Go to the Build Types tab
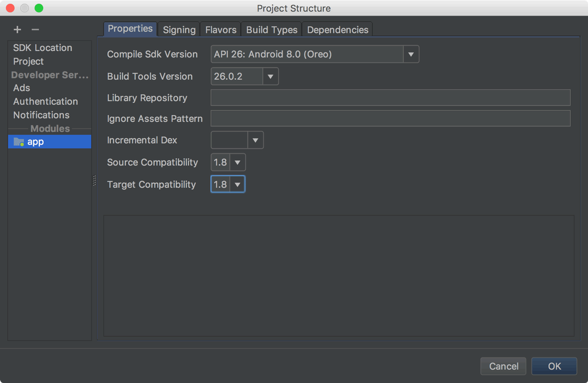The width and height of the screenshot is (588, 383). 271,30
